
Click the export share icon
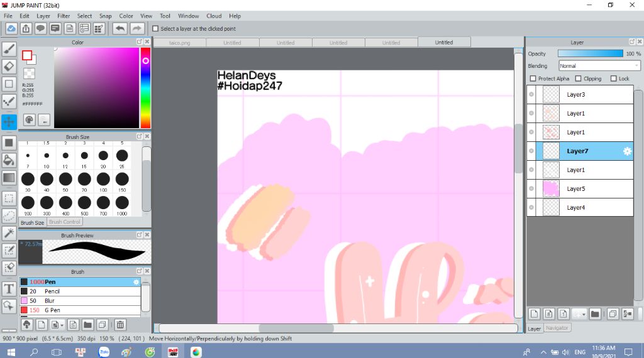pyautogui.click(x=26, y=29)
